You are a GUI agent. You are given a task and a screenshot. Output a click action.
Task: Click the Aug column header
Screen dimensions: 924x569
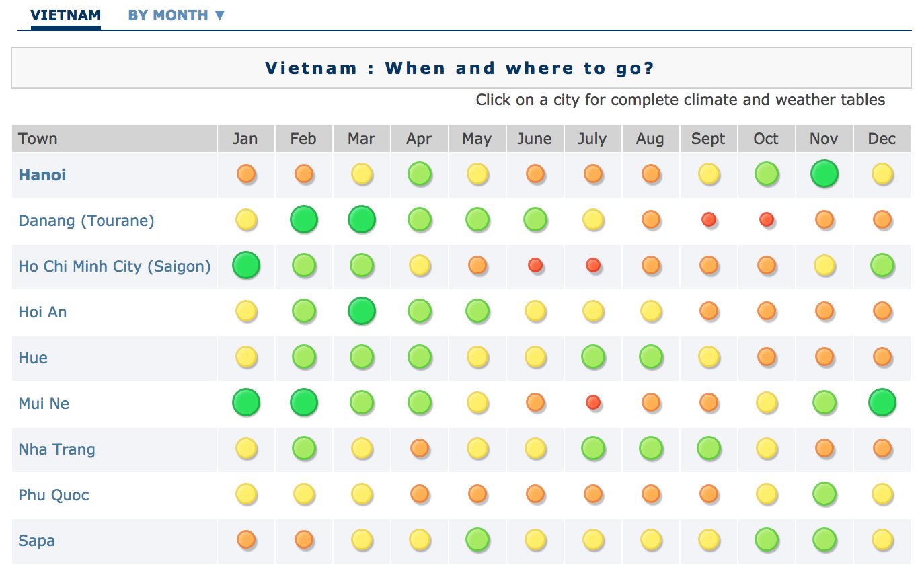coord(650,139)
